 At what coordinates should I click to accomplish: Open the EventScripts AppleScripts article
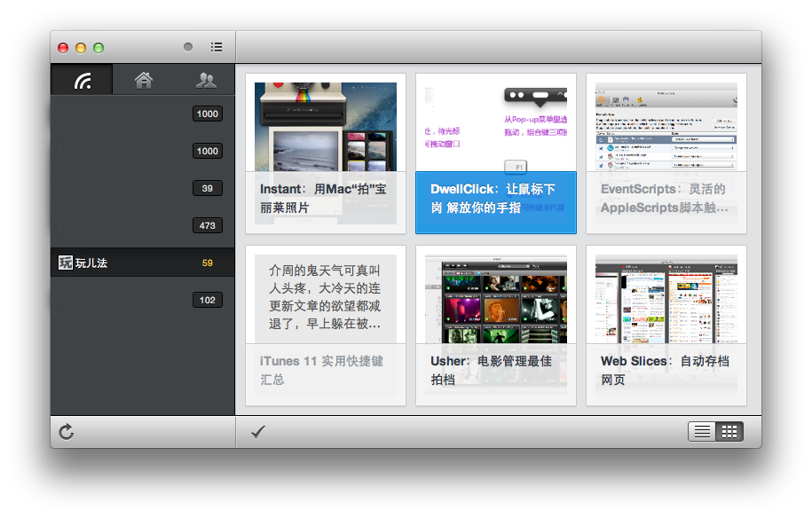666,153
